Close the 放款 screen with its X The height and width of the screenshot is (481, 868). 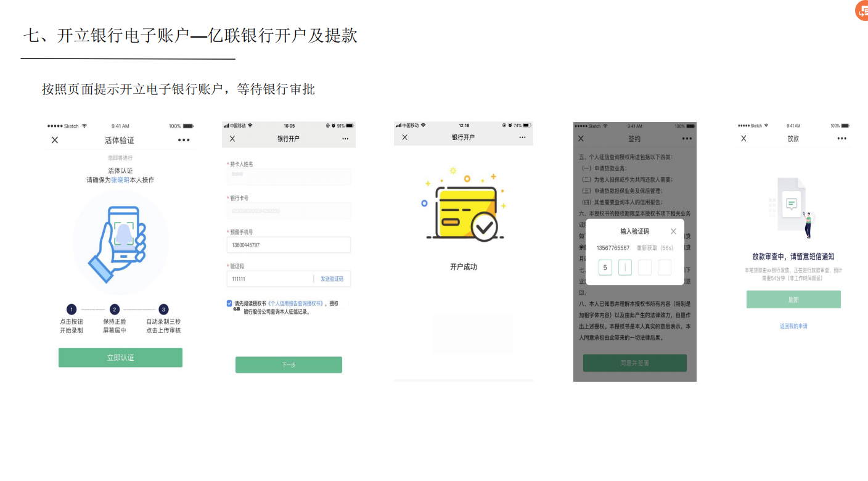tap(743, 139)
